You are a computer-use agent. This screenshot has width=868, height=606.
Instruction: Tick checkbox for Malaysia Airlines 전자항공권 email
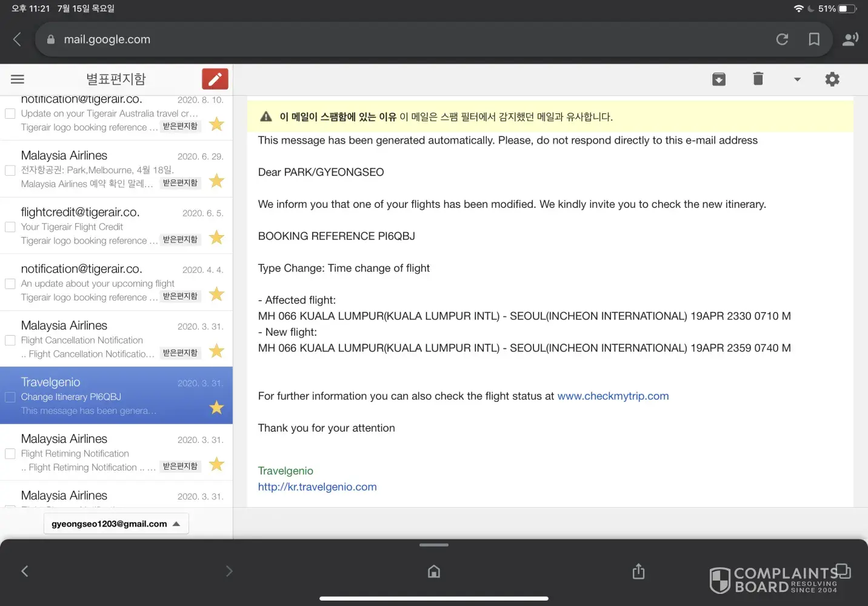click(x=10, y=170)
